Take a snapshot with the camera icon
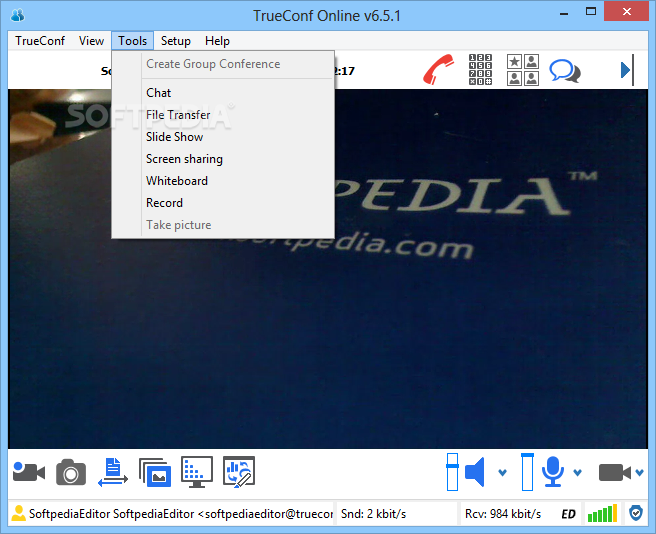Screen dimensions: 656x534 [71, 472]
